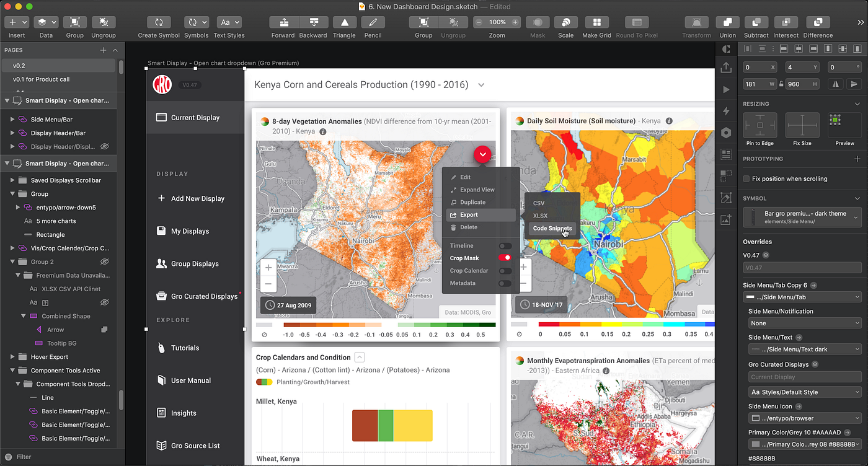Image resolution: width=868 pixels, height=466 pixels.
Task: Choose the Triangle shape tool
Action: pos(344,22)
